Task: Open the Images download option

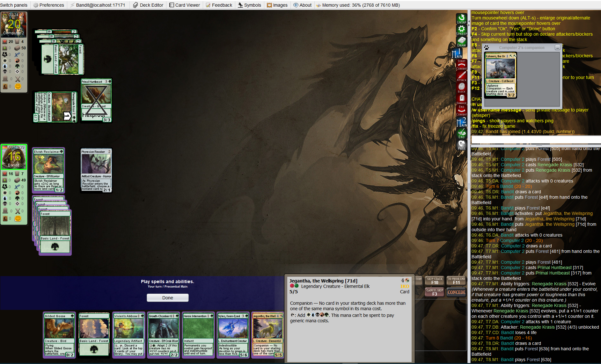Action: (277, 5)
